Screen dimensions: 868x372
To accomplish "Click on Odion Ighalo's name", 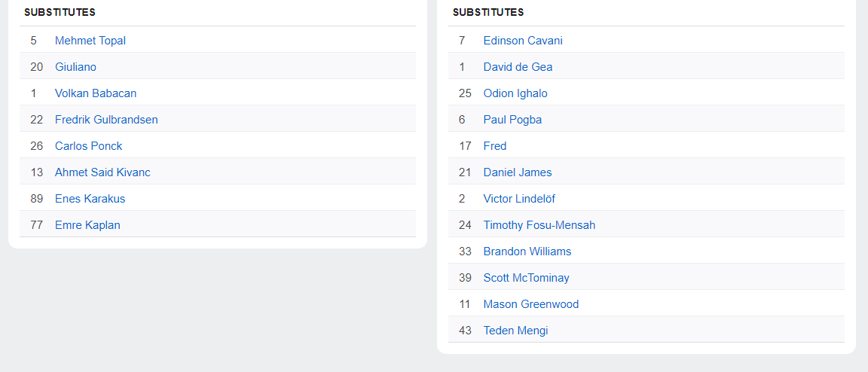I will [x=515, y=93].
